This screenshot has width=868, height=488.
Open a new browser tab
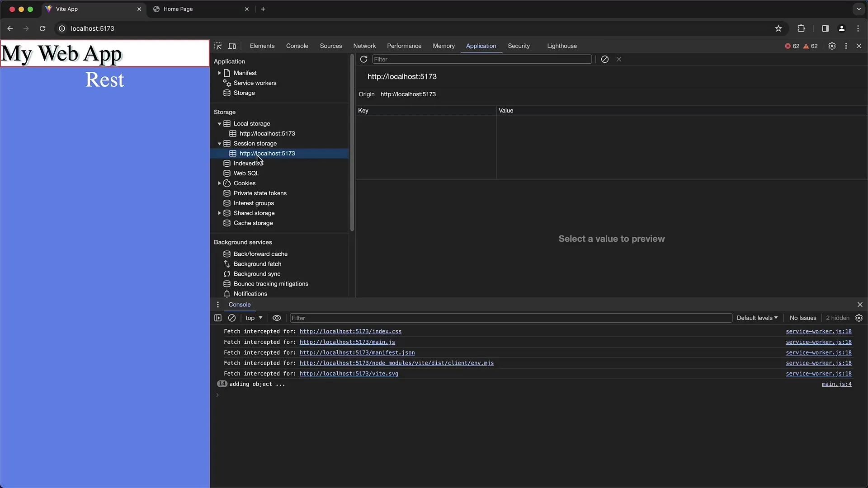pyautogui.click(x=263, y=9)
